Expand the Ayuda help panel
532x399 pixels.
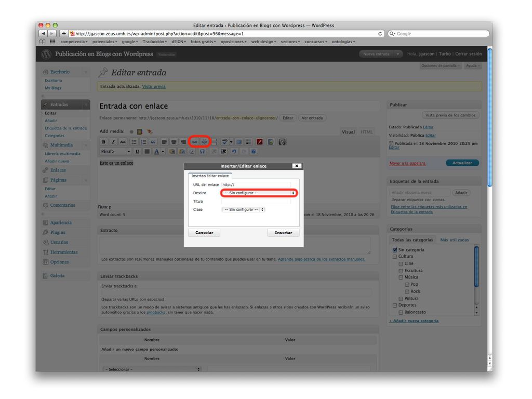point(473,66)
